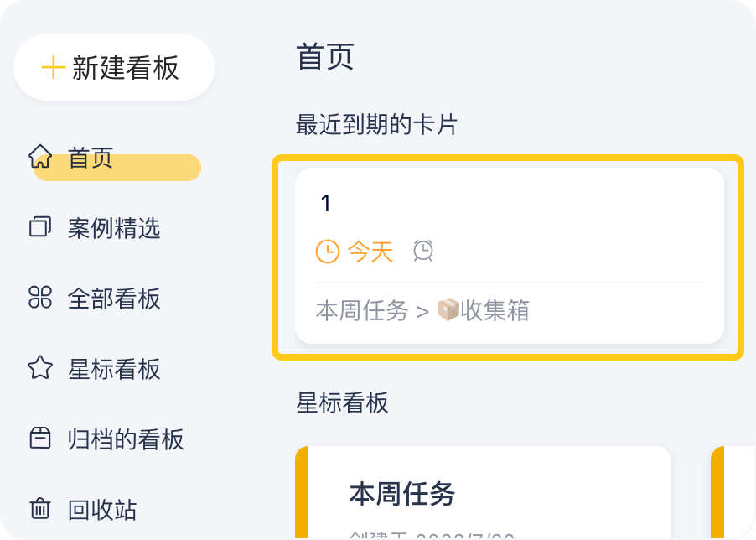Open 案例精选 in the sidebar
This screenshot has width=756, height=540.
(x=114, y=228)
